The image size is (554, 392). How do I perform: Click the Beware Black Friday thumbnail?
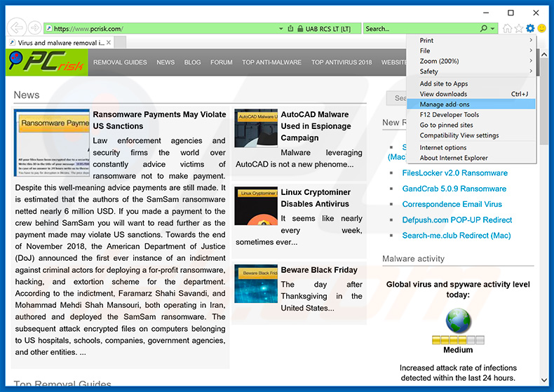[256, 283]
